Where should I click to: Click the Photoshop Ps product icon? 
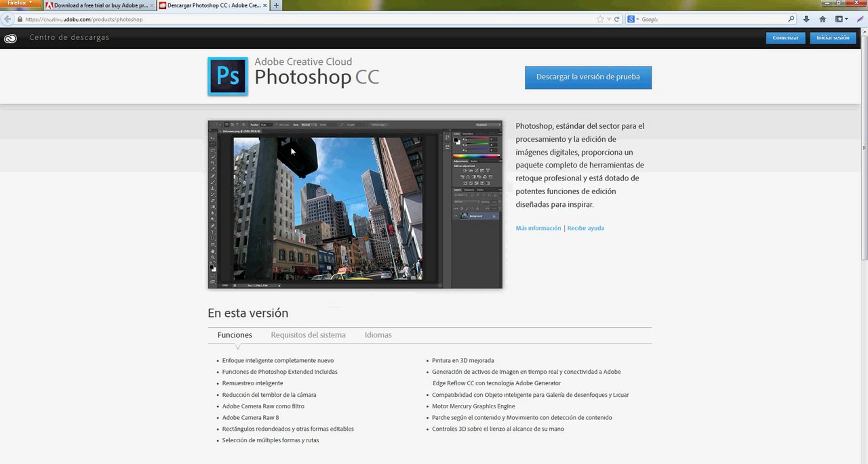[227, 76]
